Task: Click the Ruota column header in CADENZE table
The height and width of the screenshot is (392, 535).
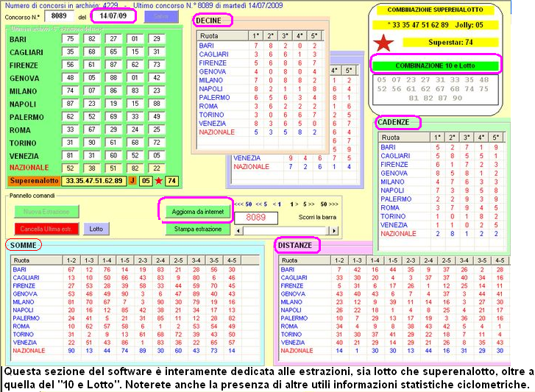Action: [404, 138]
